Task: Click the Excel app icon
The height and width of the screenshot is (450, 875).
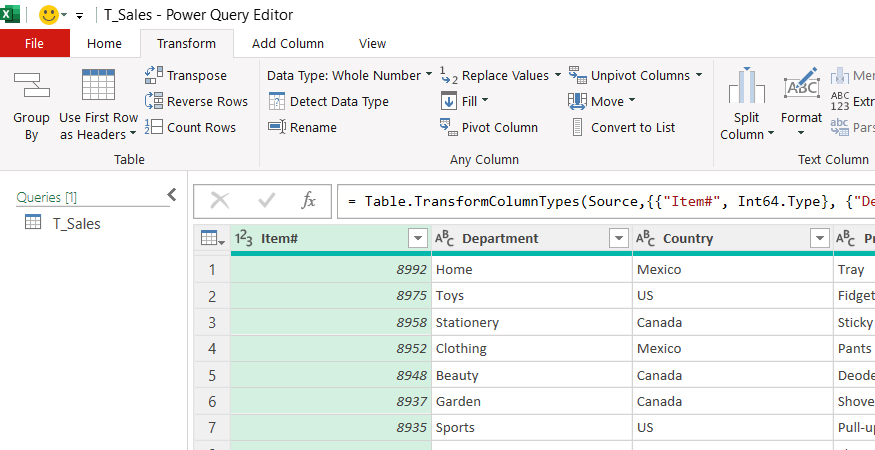Action: (9, 14)
